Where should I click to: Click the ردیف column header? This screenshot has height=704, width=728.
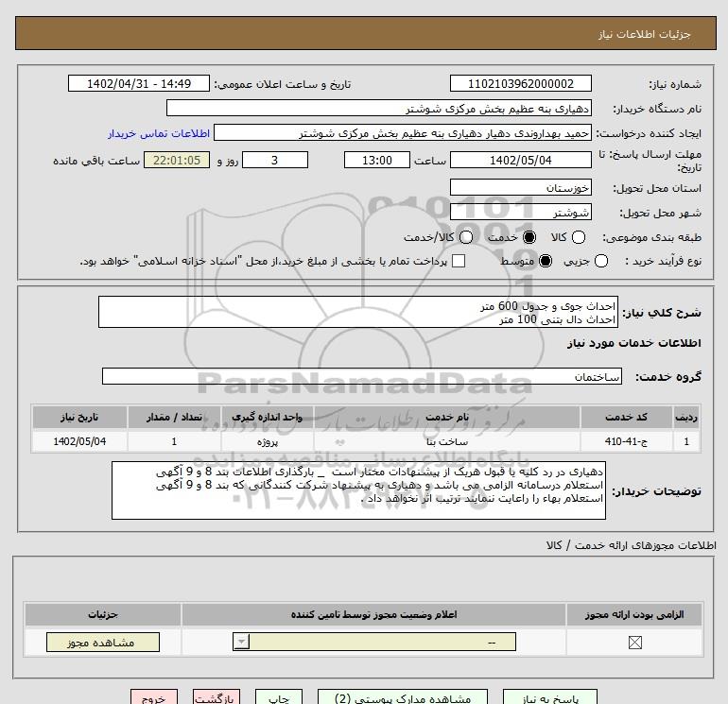click(686, 417)
